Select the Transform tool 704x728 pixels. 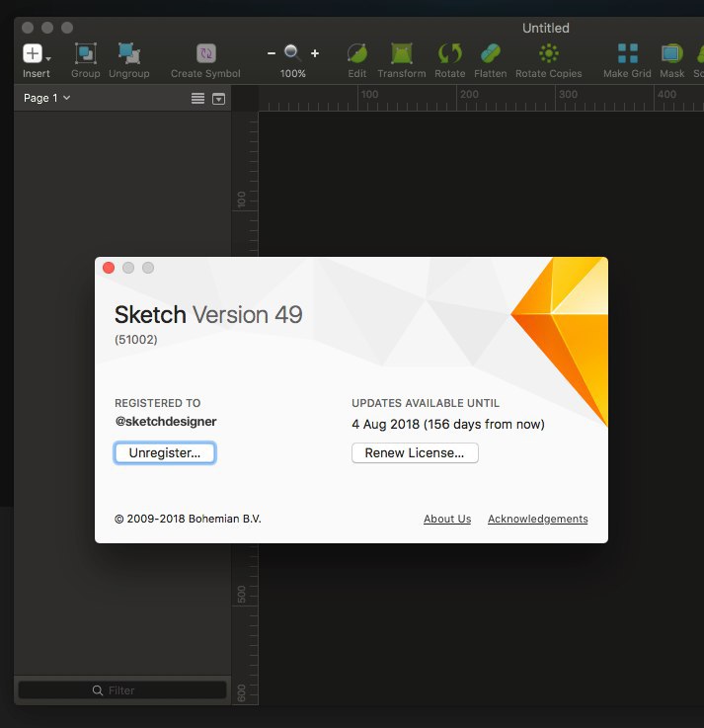coord(402,53)
